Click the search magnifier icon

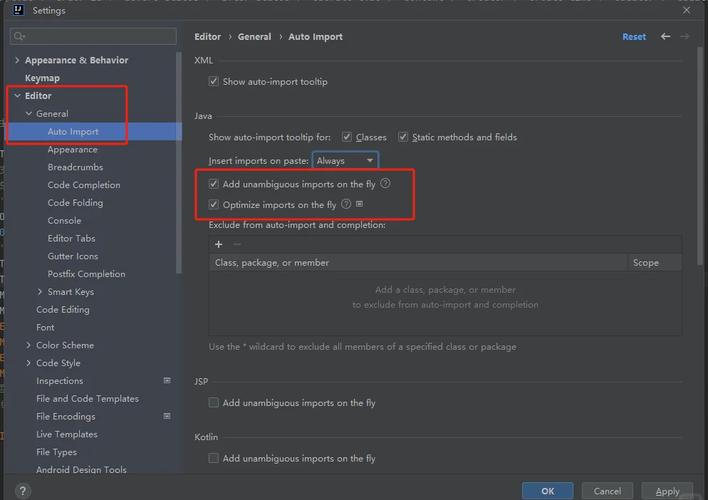pos(19,36)
